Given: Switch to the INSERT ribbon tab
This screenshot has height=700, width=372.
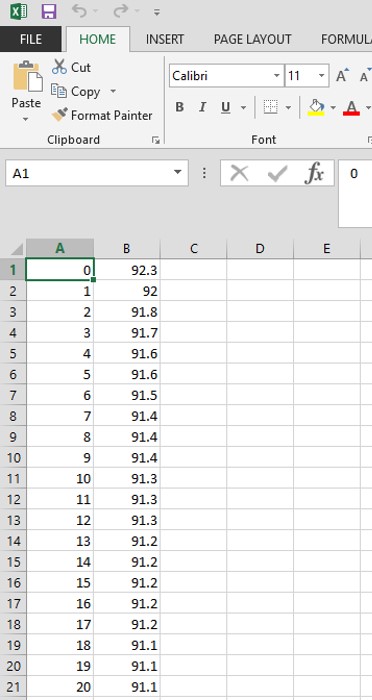Looking at the screenshot, I should (165, 39).
